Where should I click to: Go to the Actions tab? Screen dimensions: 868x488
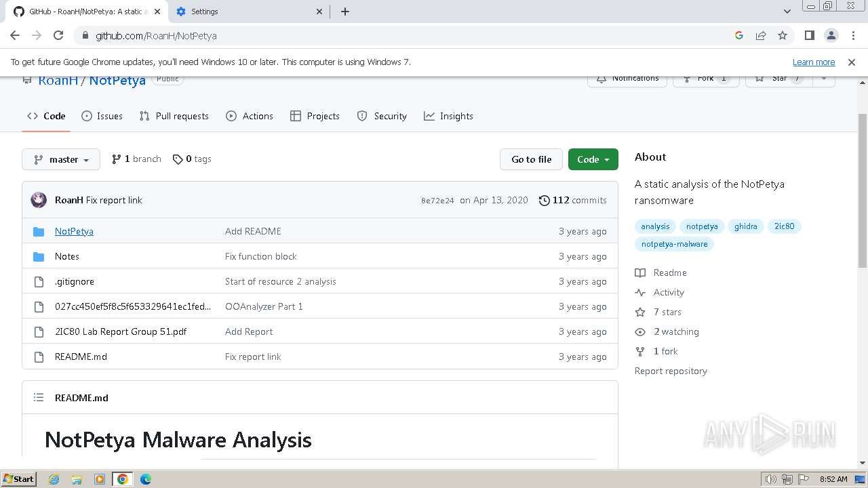point(250,116)
